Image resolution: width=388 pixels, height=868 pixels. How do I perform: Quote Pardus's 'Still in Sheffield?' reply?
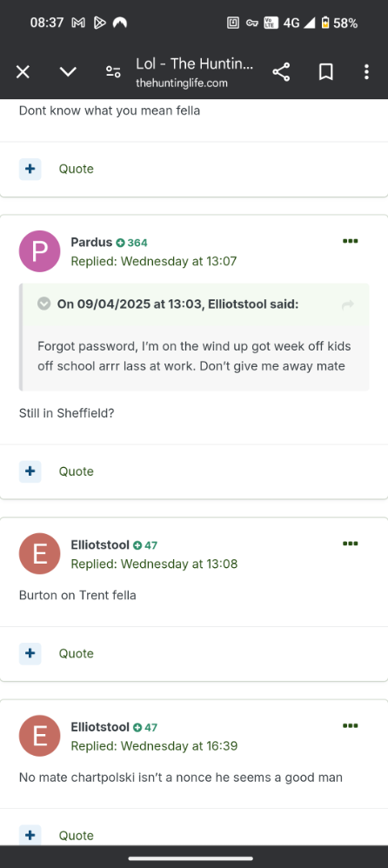(x=77, y=471)
